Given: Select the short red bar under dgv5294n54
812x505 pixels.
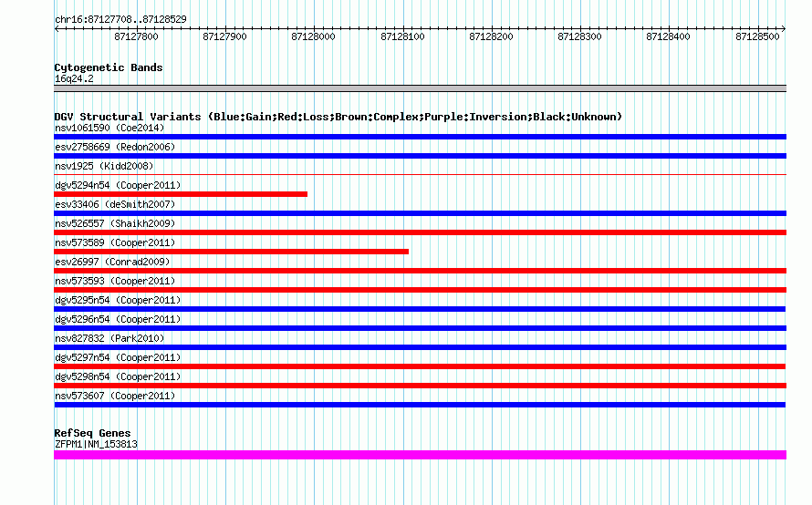Looking at the screenshot, I should tap(181, 194).
